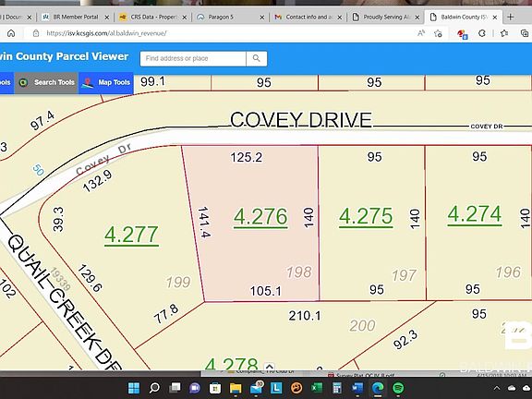This screenshot has width=532, height=399.
Task: Click the COVEY DRIVE street label
Action: click(x=301, y=119)
